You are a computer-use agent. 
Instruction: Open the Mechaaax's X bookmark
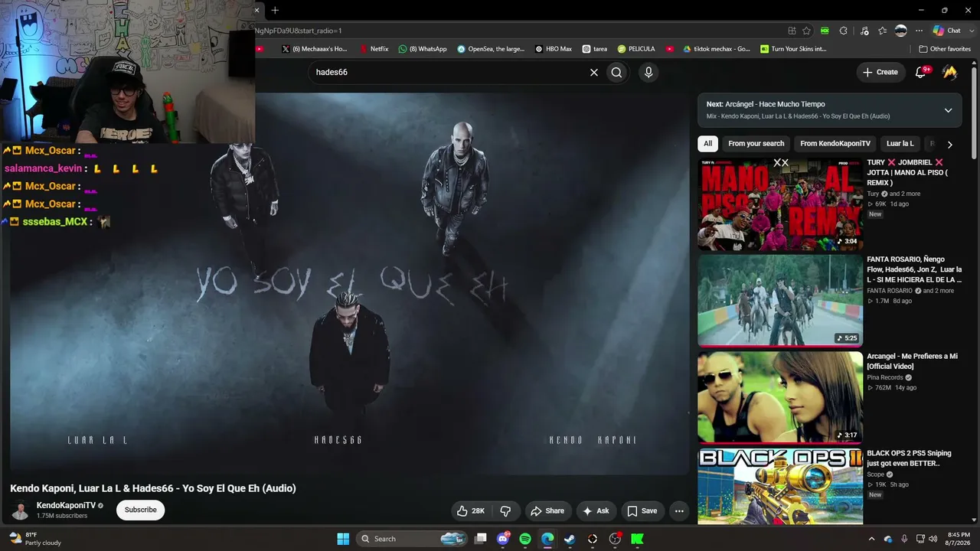click(315, 49)
